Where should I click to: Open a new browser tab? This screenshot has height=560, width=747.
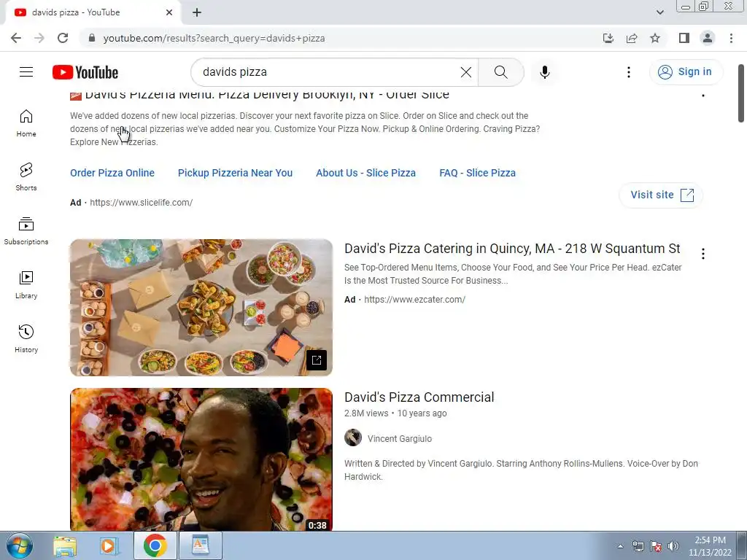[197, 12]
